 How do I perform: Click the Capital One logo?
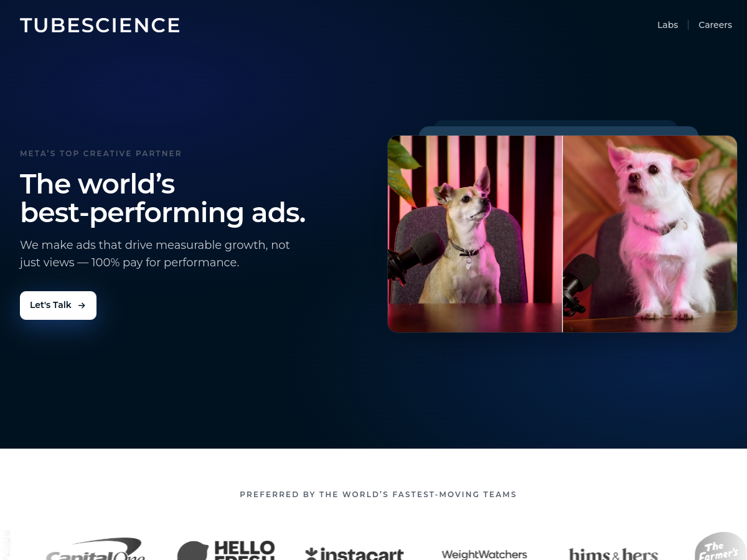(x=95, y=549)
